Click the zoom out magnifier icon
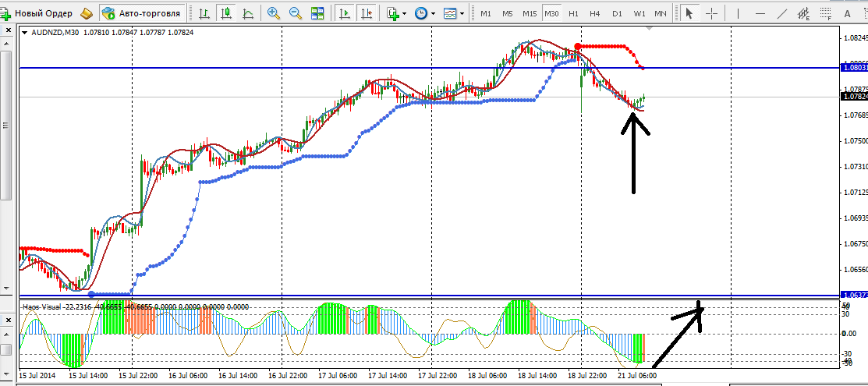Image resolution: width=868 pixels, height=386 pixels. point(296,13)
